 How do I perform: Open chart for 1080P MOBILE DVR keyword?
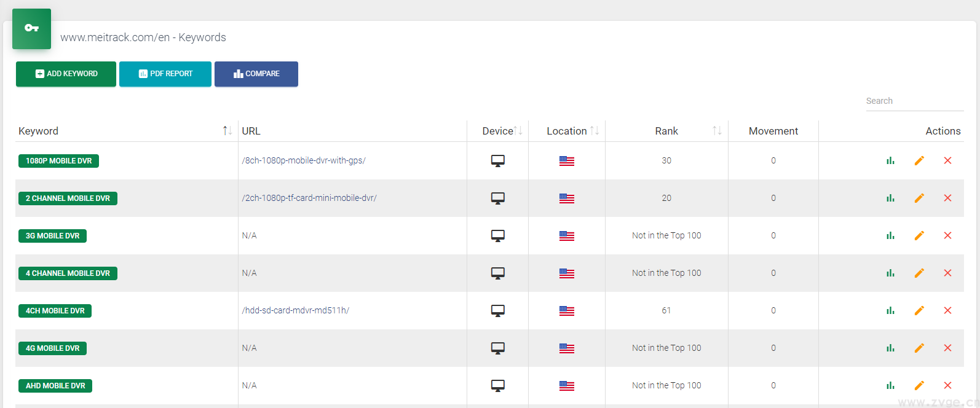890,161
